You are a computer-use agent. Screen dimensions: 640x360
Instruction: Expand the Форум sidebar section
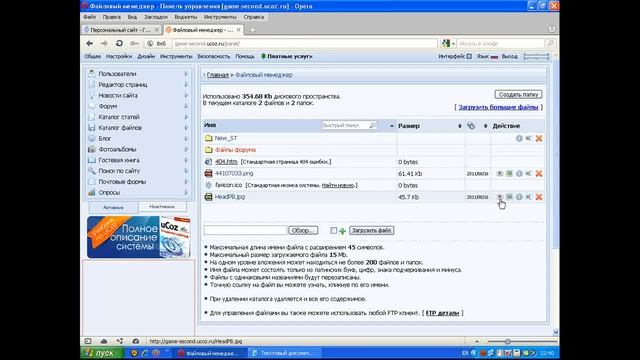(186, 106)
